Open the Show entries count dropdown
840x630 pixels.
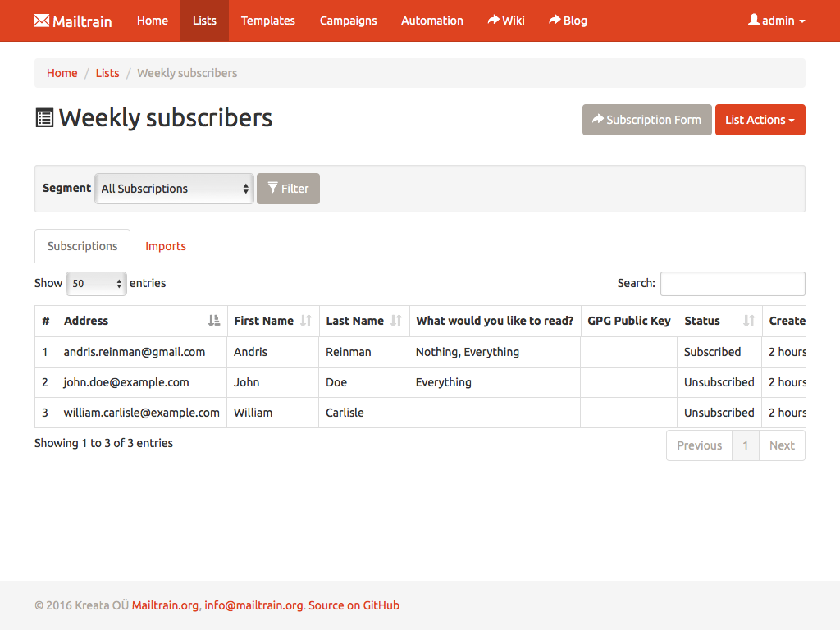[96, 284]
